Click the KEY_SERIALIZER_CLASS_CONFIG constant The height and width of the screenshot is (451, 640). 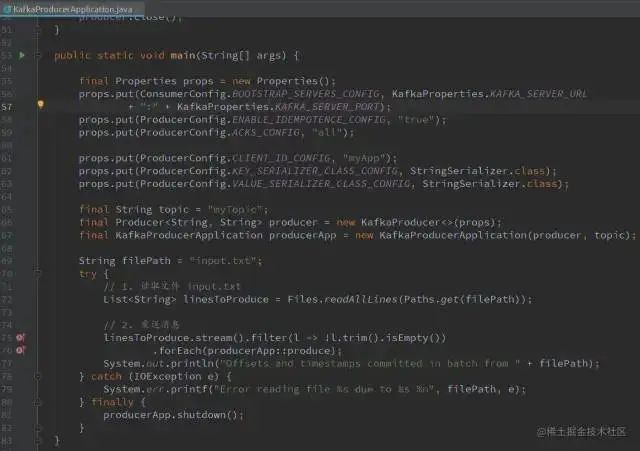315,171
